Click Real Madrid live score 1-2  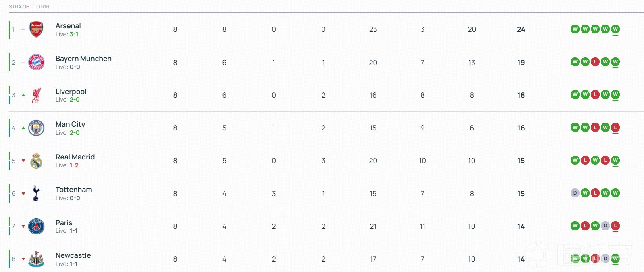(74, 165)
